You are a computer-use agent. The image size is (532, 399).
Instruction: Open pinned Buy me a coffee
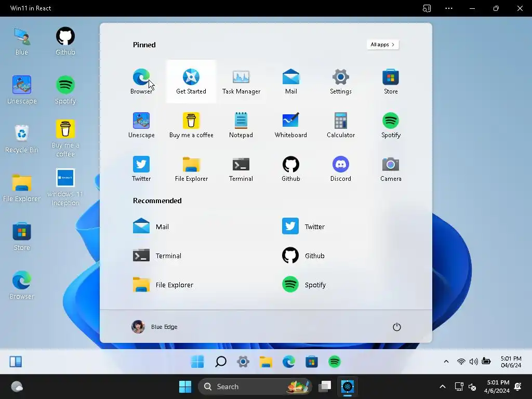point(191,125)
